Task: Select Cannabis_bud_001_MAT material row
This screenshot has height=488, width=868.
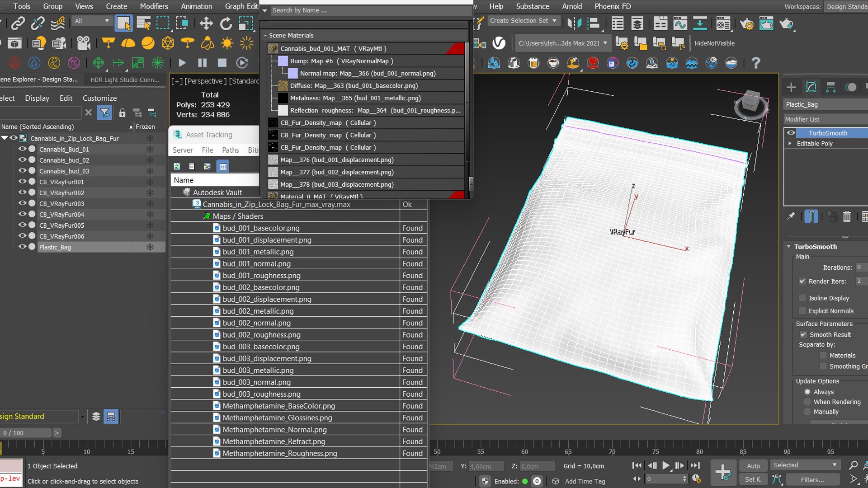Action: coord(366,48)
